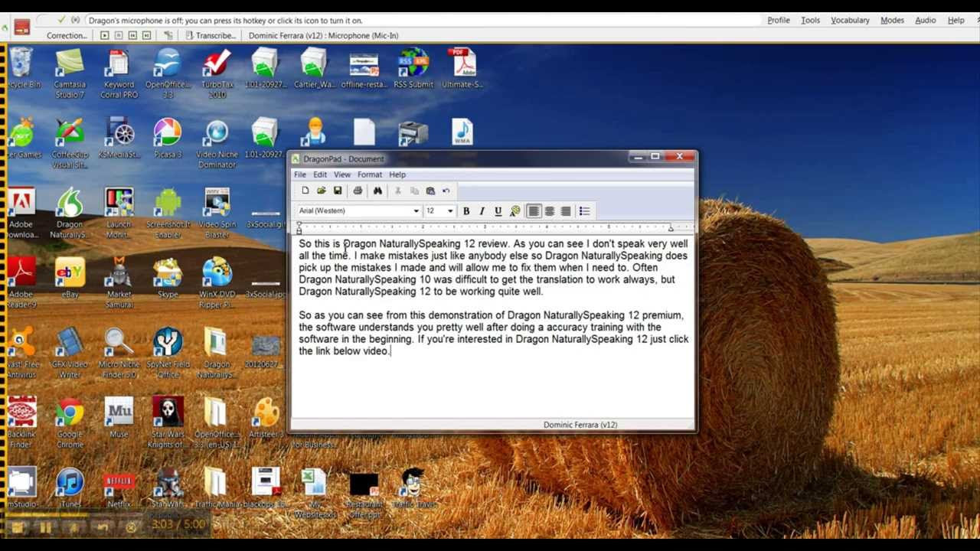Open the DragonPad Format menu
Image resolution: width=980 pixels, height=551 pixels.
[x=369, y=174]
